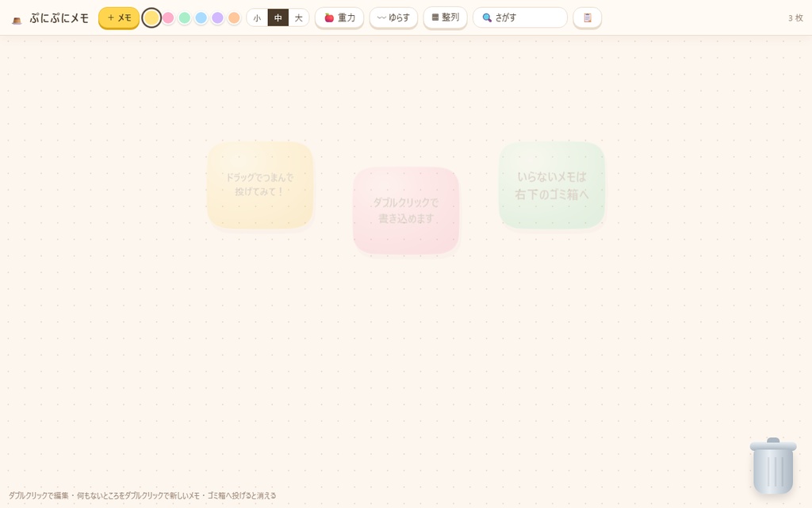812x508 pixels.
Task: Select the pink ダブルクリックで memo
Action: (x=406, y=210)
